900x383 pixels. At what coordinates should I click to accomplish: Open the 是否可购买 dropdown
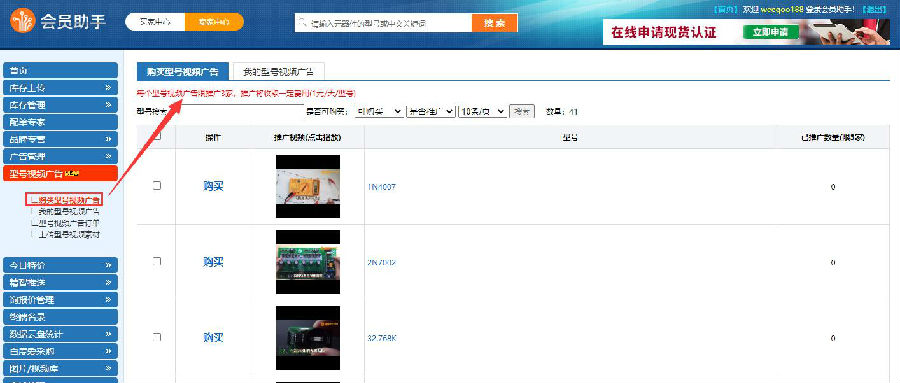[x=379, y=111]
